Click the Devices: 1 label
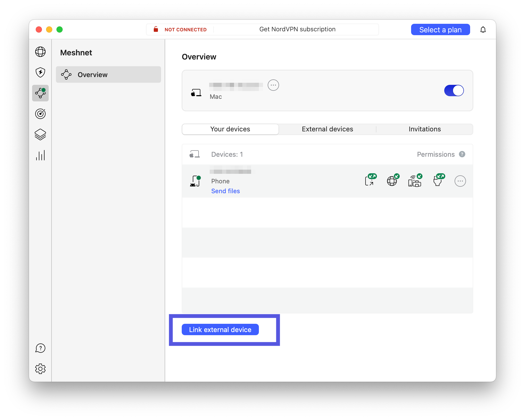The image size is (525, 420). click(x=227, y=154)
